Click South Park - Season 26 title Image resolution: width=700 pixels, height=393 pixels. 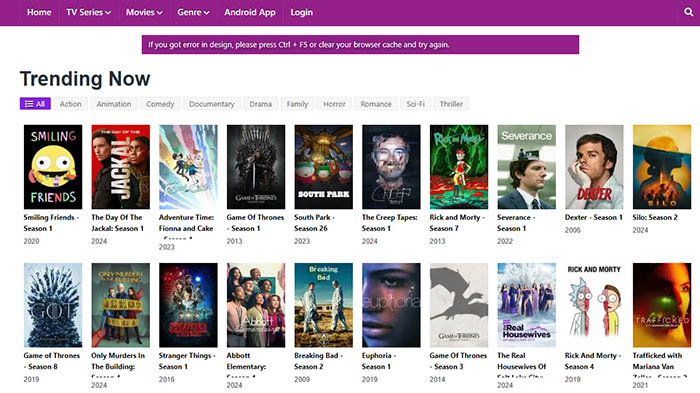tap(314, 223)
